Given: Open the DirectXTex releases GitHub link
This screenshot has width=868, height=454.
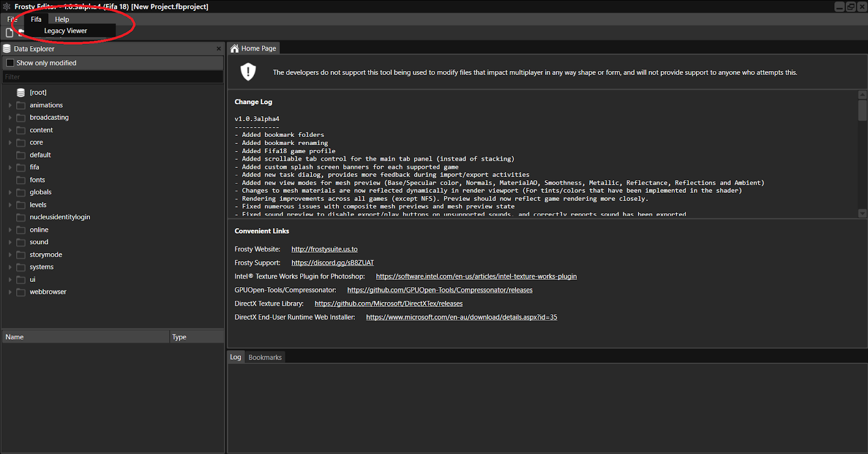Looking at the screenshot, I should 388,304.
